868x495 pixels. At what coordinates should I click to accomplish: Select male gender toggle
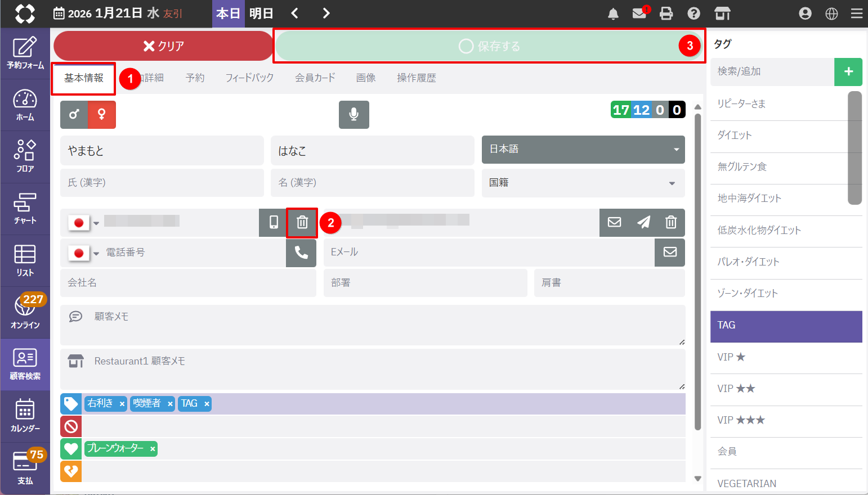tap(74, 115)
